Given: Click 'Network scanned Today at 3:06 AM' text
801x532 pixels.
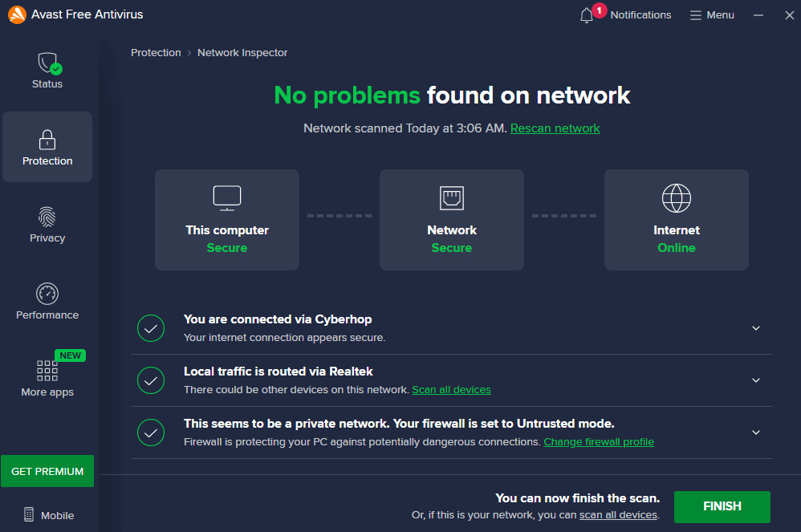Looking at the screenshot, I should (x=405, y=128).
